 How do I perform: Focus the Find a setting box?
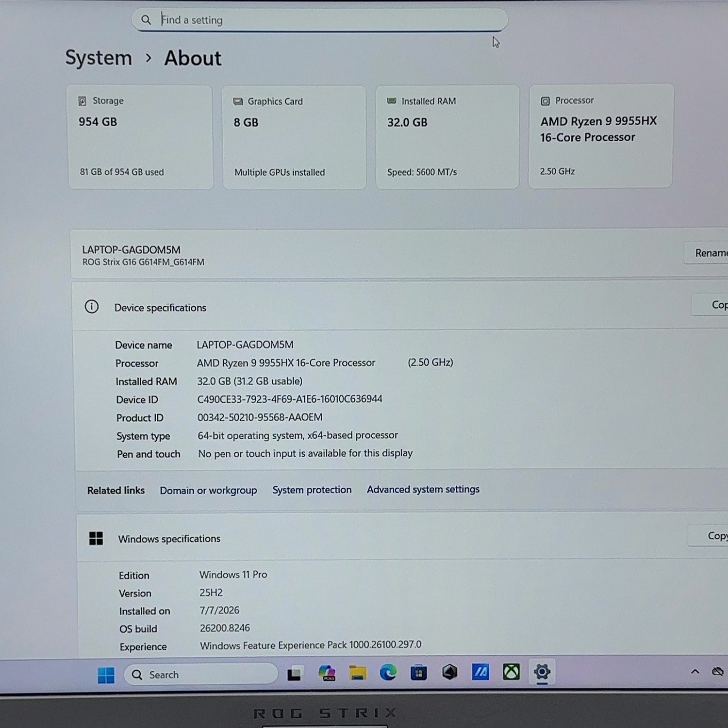[320, 20]
